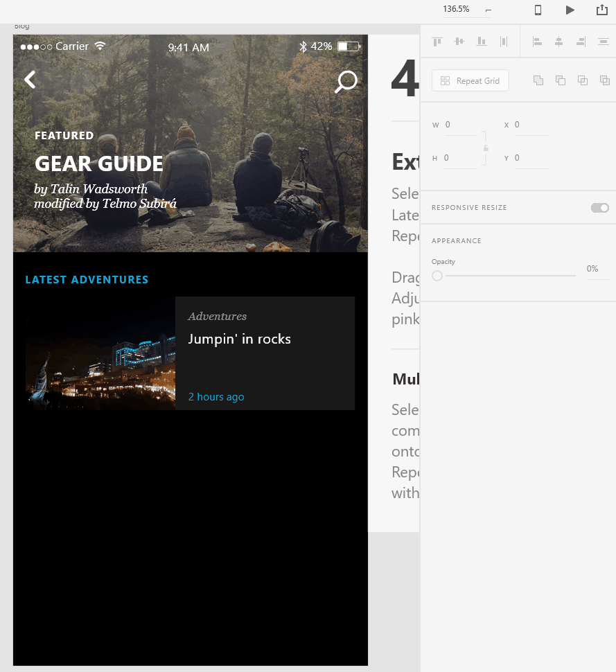Click the Opacity slider handle
Screen dimensions: 616x672
click(x=437, y=276)
